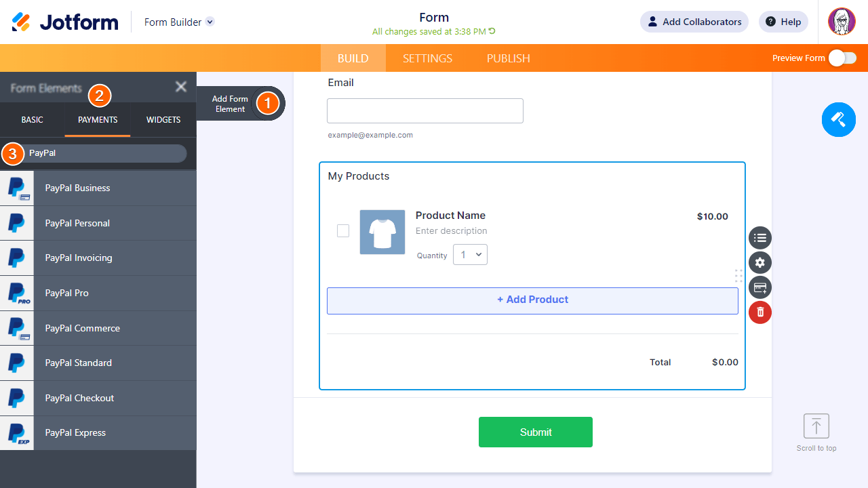The height and width of the screenshot is (488, 868).
Task: Click the Scroll to top icon
Action: tap(816, 426)
